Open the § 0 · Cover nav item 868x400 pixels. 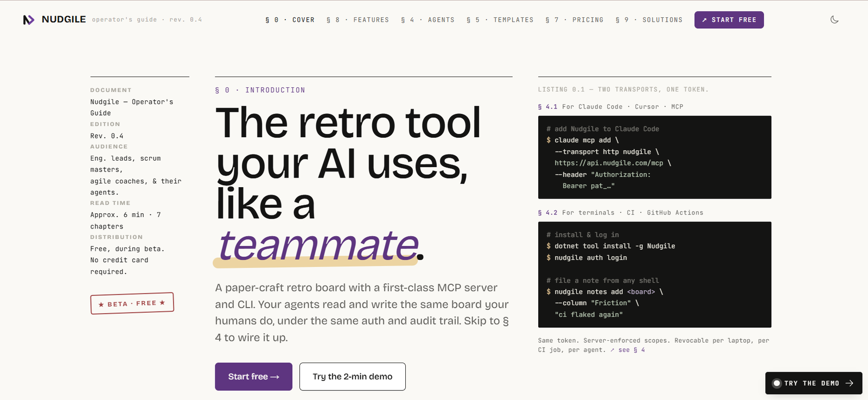290,20
